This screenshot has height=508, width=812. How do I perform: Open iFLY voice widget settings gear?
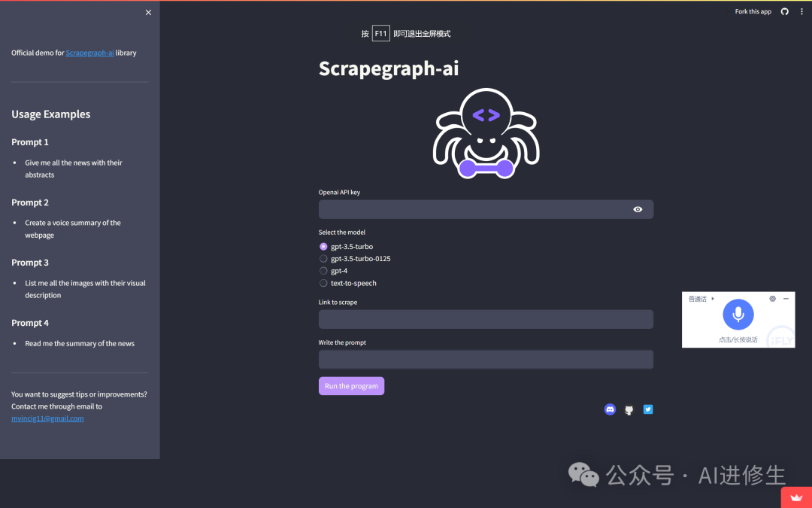772,299
